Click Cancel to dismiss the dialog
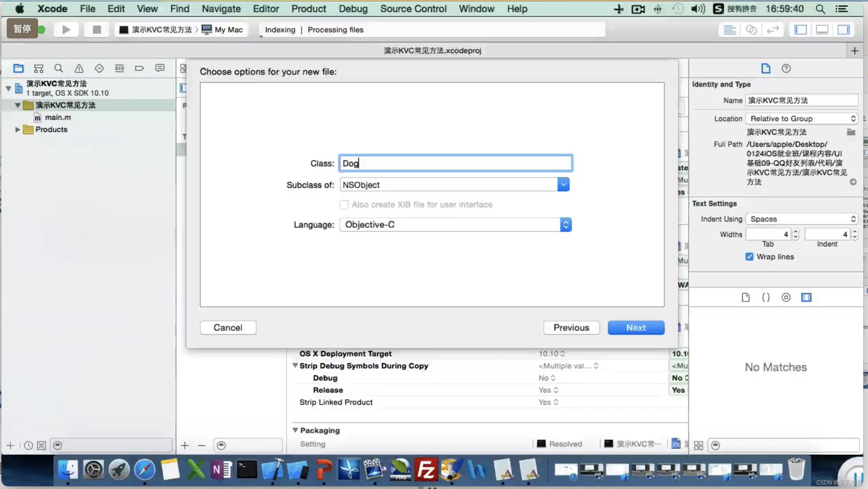Image resolution: width=868 pixels, height=489 pixels. tap(228, 327)
